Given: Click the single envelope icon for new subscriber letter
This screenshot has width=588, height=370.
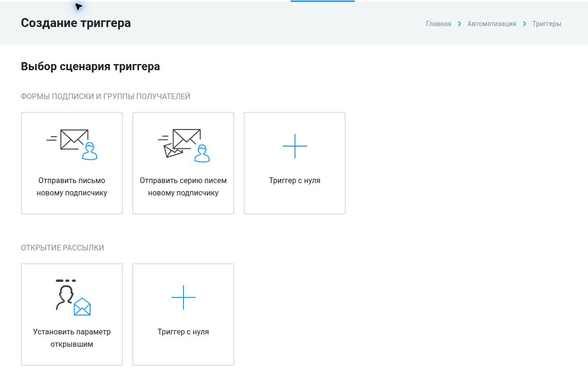Looking at the screenshot, I should click(x=72, y=145).
